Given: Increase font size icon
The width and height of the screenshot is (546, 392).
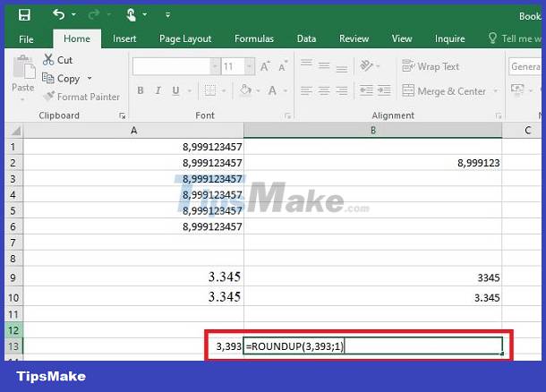Looking at the screenshot, I should pyautogui.click(x=265, y=66).
